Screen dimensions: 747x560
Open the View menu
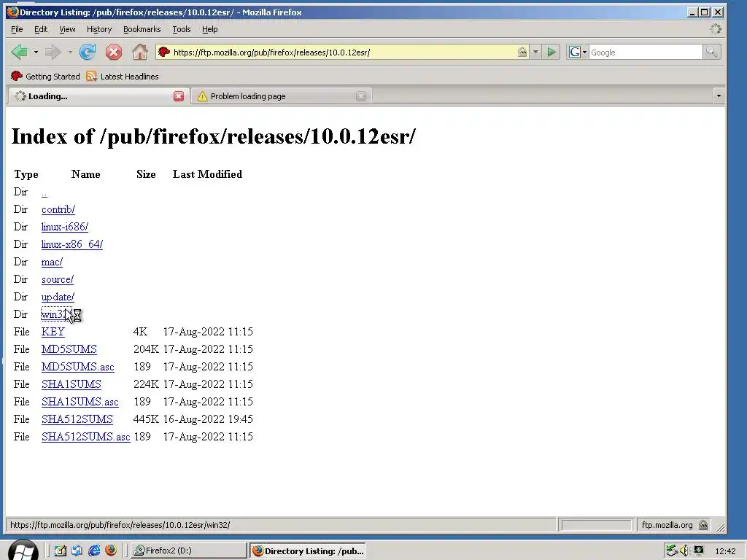(x=67, y=29)
